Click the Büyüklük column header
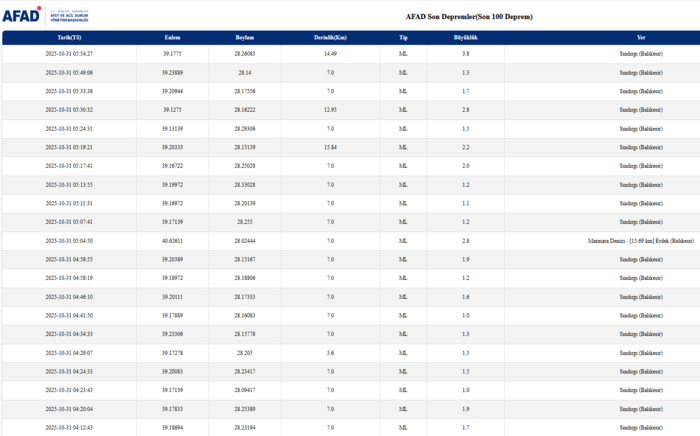The width and height of the screenshot is (700, 436). click(x=465, y=37)
